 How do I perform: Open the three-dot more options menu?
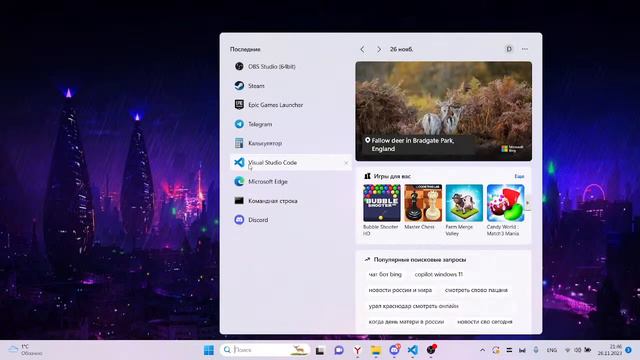pos(525,49)
